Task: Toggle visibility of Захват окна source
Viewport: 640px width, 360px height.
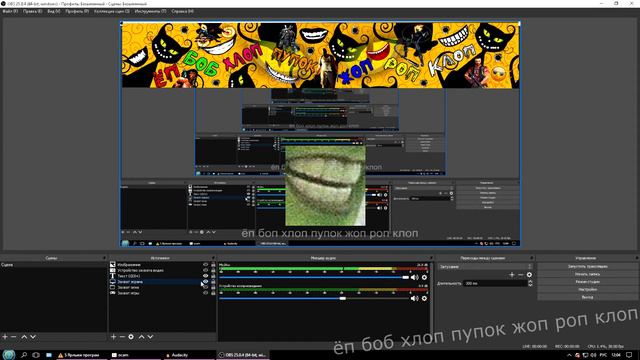Action: pyautogui.click(x=206, y=287)
